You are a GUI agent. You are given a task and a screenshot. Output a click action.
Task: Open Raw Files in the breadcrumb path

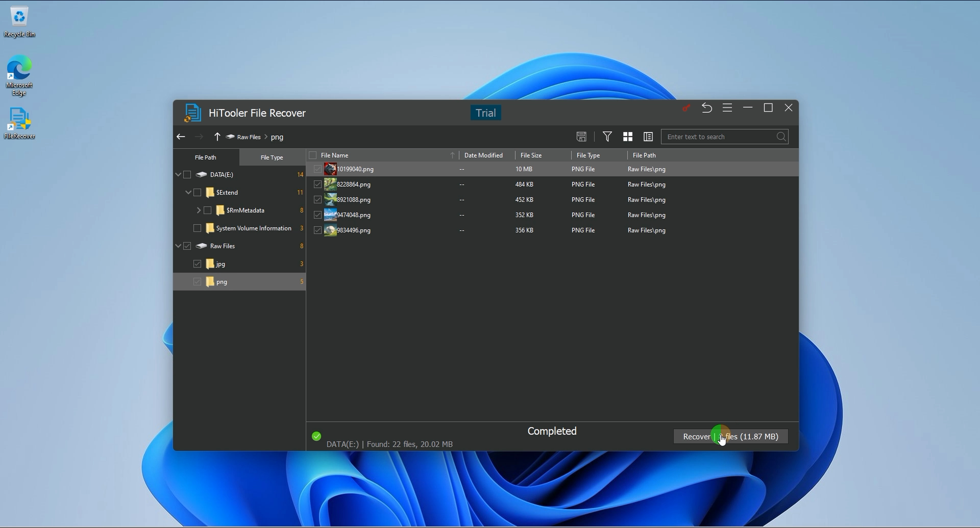coord(248,136)
